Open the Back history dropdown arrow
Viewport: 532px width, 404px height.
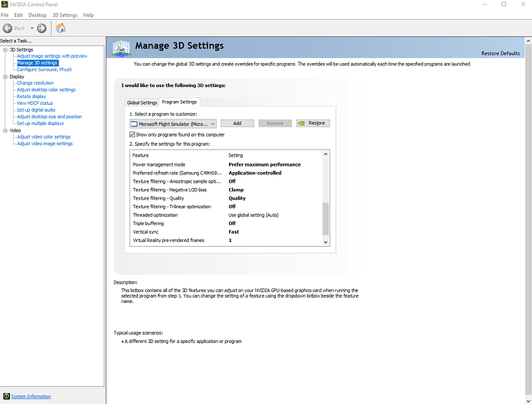32,28
